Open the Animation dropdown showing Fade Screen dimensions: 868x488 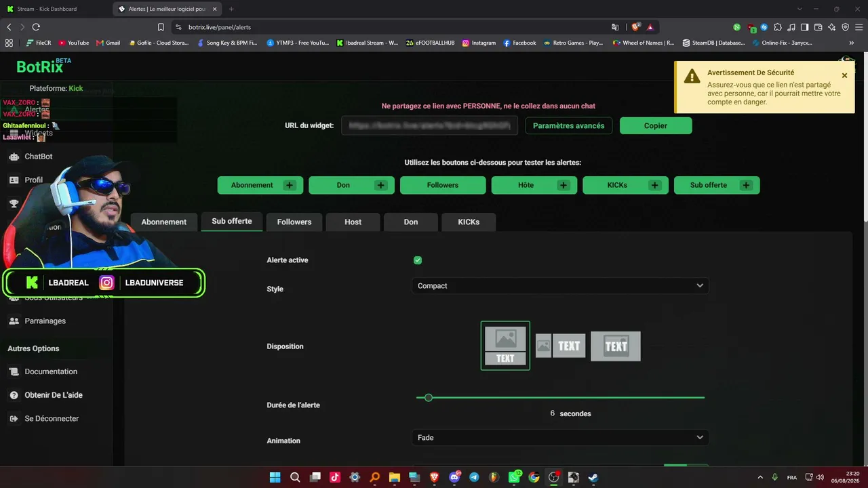(560, 438)
